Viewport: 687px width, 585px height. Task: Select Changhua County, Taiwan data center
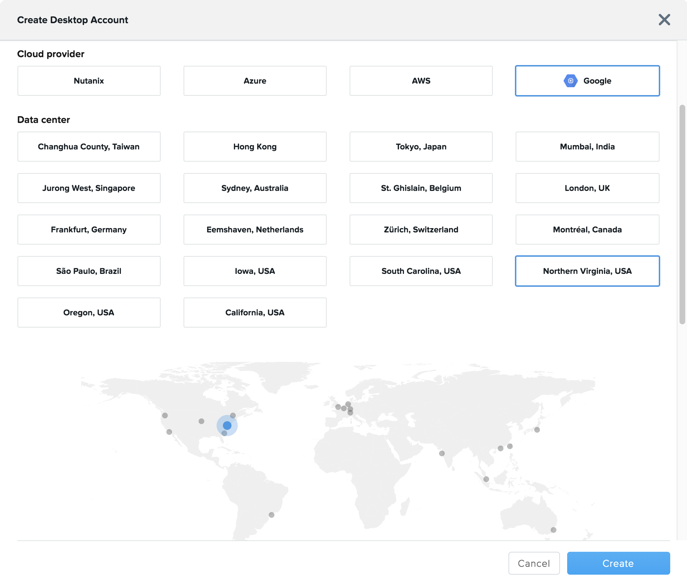(x=89, y=147)
